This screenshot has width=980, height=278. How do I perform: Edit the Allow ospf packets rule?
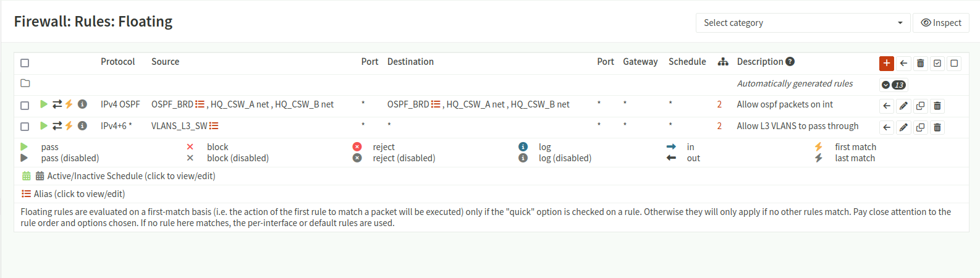point(903,106)
